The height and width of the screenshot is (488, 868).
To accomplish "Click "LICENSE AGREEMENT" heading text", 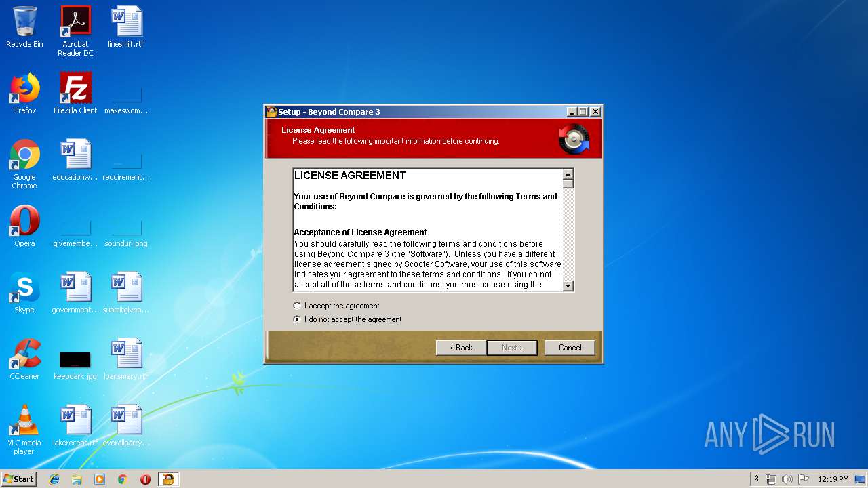I will [350, 176].
